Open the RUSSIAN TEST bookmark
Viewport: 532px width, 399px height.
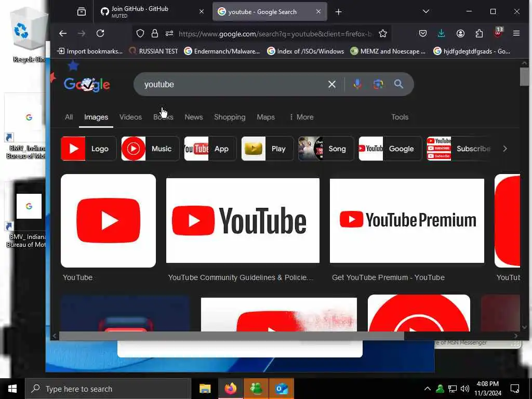tap(153, 51)
